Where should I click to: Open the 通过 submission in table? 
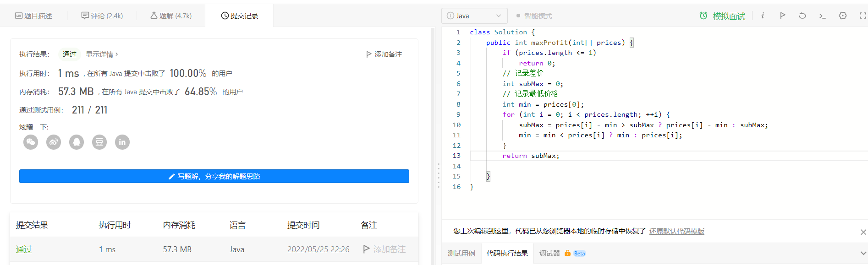(x=24, y=249)
